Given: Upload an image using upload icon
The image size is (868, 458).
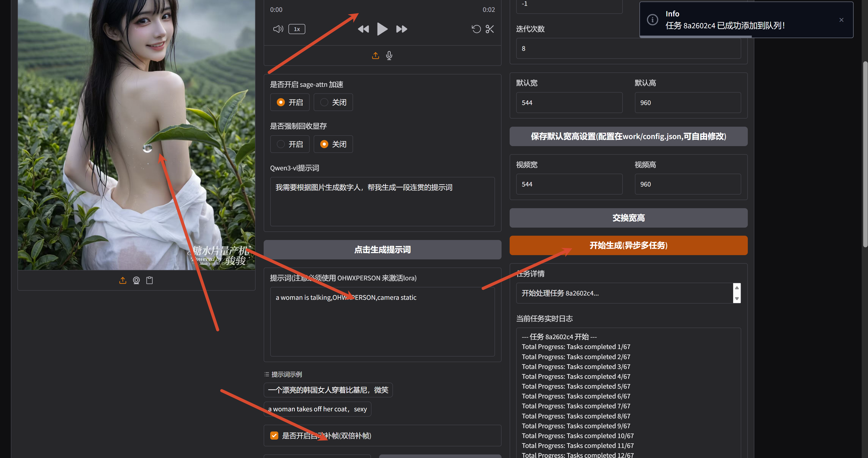Looking at the screenshot, I should click(123, 280).
